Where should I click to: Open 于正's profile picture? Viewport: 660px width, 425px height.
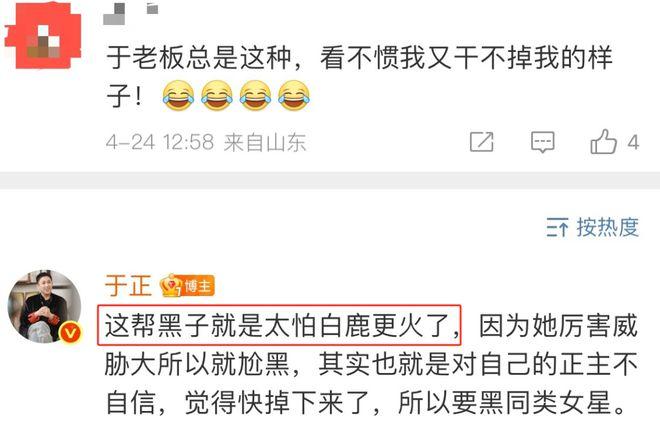click(x=44, y=306)
